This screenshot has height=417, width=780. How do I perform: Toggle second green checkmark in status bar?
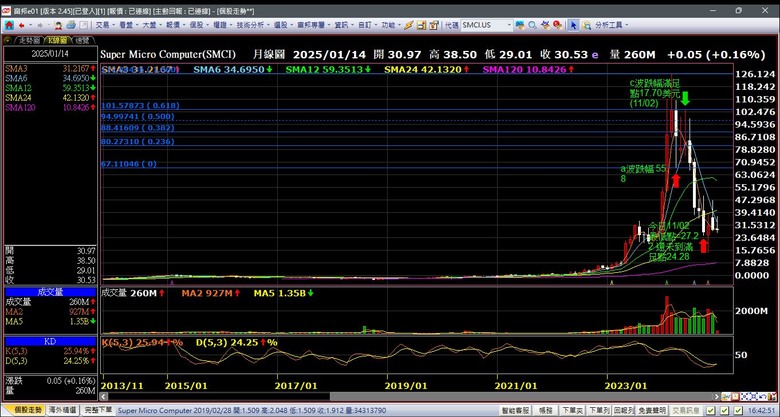point(724,411)
